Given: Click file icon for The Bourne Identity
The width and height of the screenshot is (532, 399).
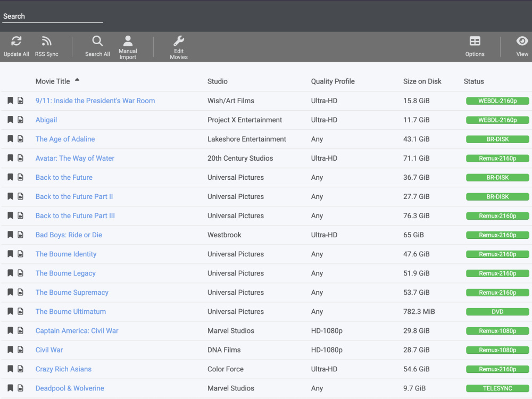Looking at the screenshot, I should (x=20, y=254).
